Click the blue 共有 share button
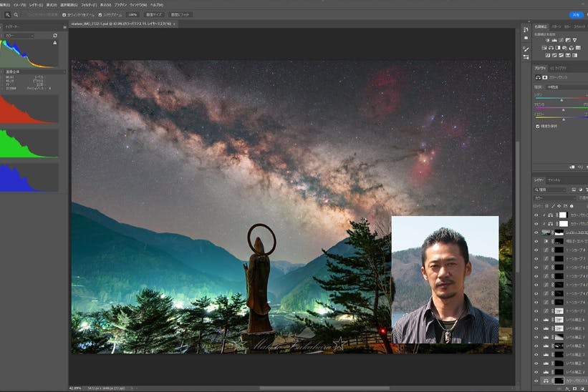Image resolution: width=588 pixels, height=392 pixels. pyautogui.click(x=577, y=15)
